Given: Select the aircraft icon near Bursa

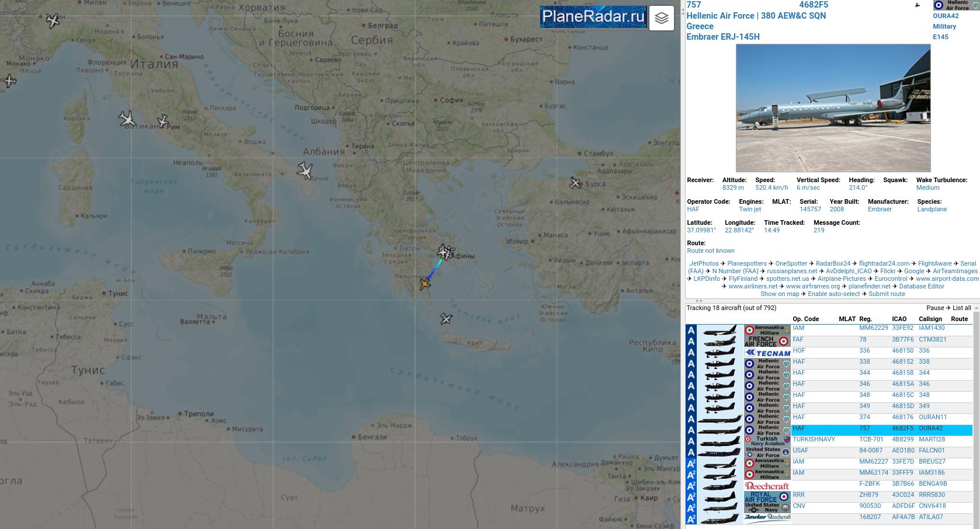Looking at the screenshot, I should pyautogui.click(x=575, y=183).
